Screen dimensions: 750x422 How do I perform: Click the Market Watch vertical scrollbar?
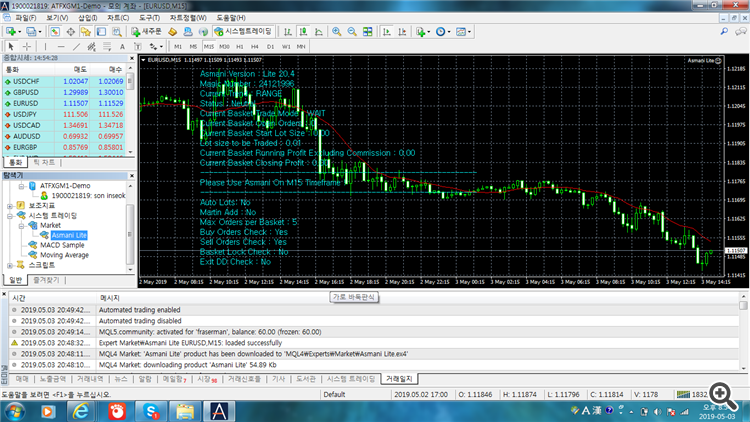[130, 110]
